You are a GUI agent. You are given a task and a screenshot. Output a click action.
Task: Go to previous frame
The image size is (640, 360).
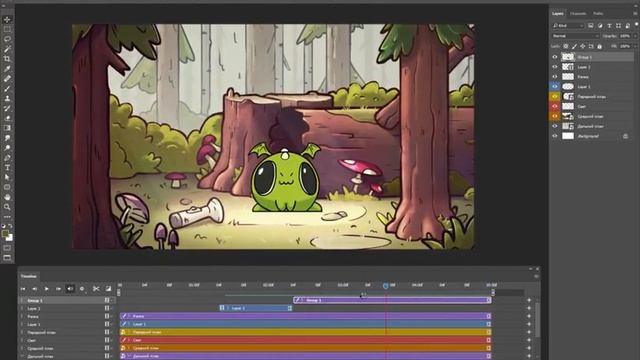pyautogui.click(x=35, y=289)
